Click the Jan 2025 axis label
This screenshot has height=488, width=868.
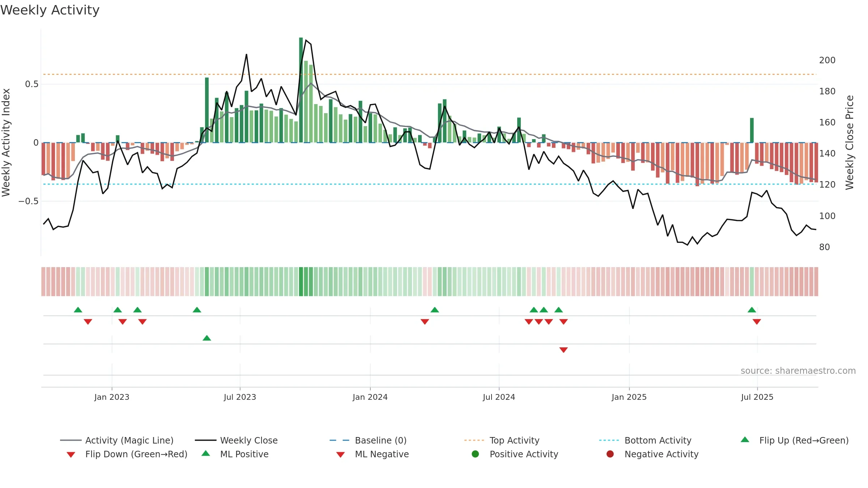629,397
